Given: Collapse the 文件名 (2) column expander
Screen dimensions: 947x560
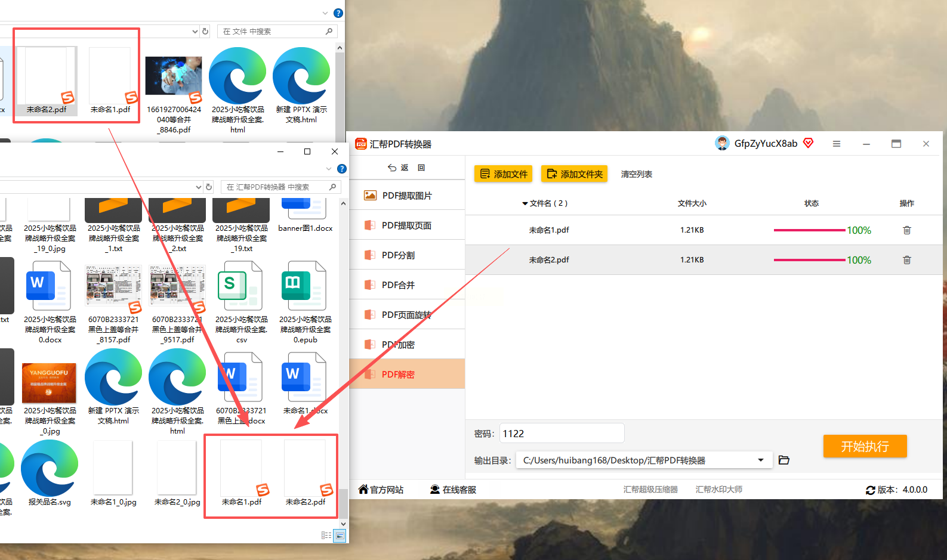Looking at the screenshot, I should click(x=525, y=204).
